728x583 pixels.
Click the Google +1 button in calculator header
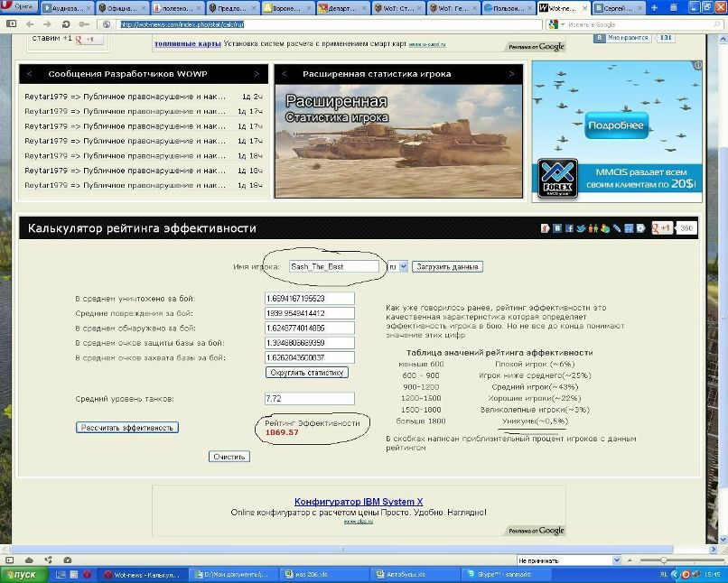point(662,228)
